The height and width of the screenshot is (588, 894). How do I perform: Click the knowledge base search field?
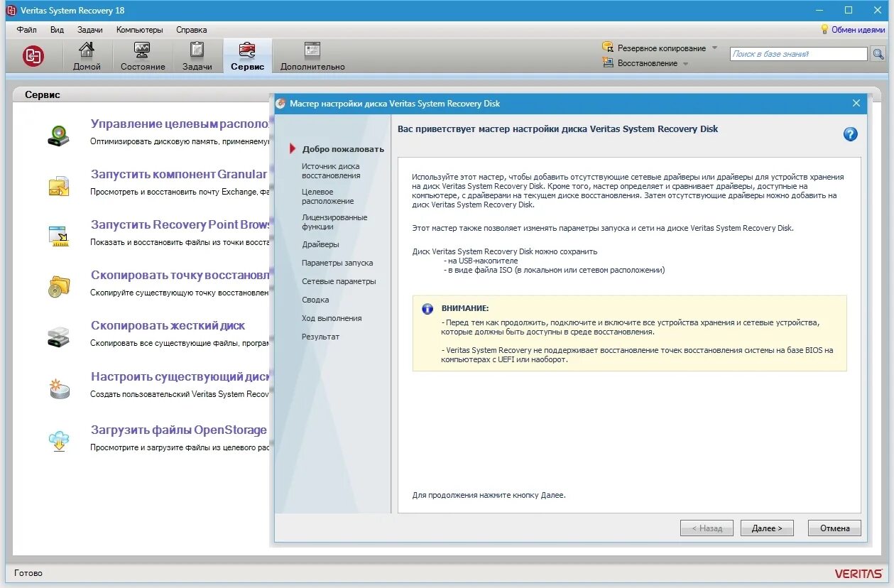[x=798, y=54]
